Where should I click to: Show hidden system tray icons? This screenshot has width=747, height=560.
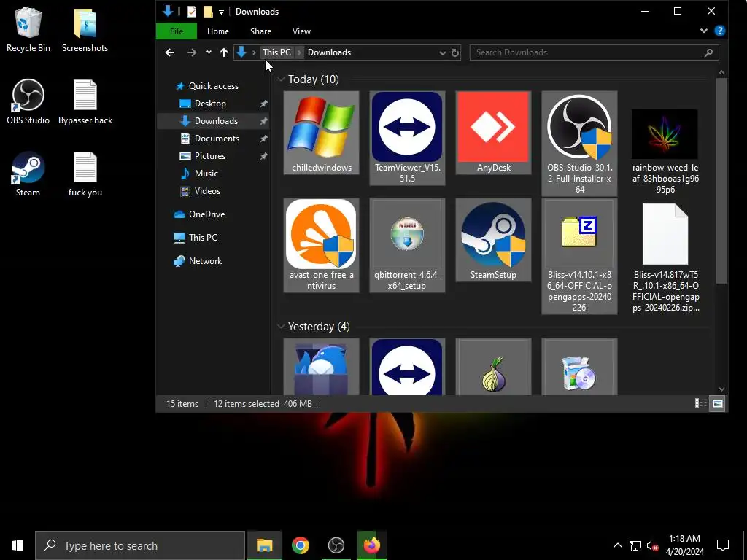click(x=617, y=545)
